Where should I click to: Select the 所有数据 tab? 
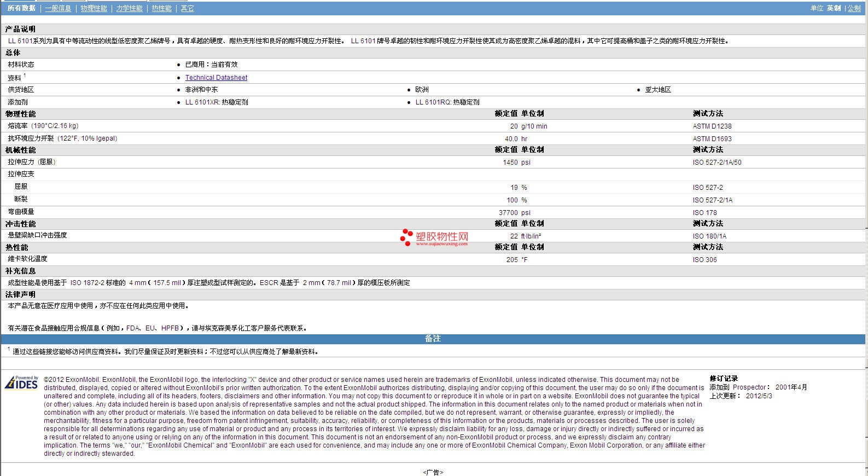coord(21,8)
